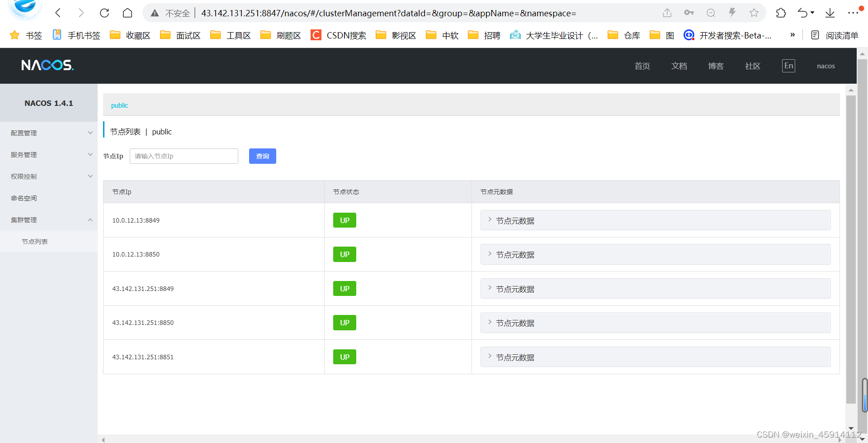Open the nacos user menu
Screen dimensions: 868x443
[x=826, y=66]
